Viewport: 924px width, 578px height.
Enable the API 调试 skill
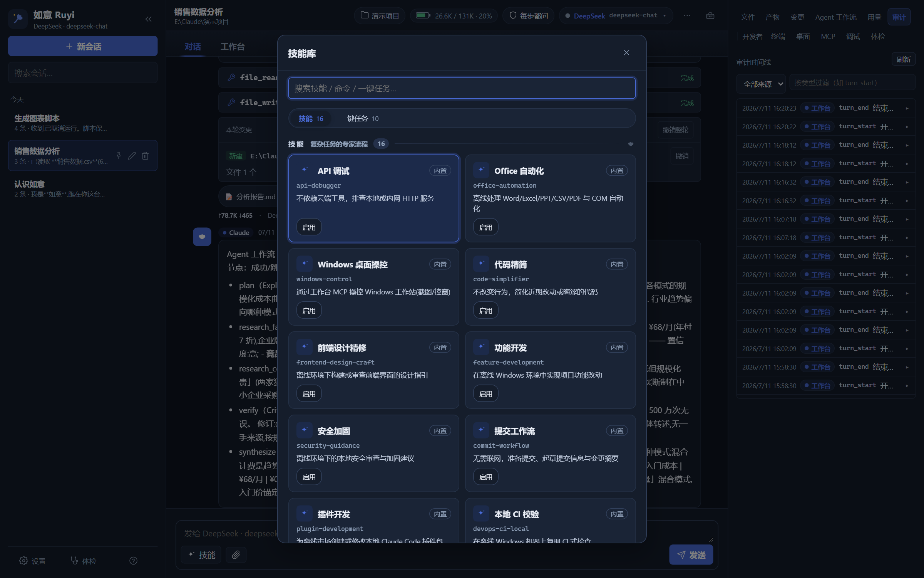click(x=309, y=227)
